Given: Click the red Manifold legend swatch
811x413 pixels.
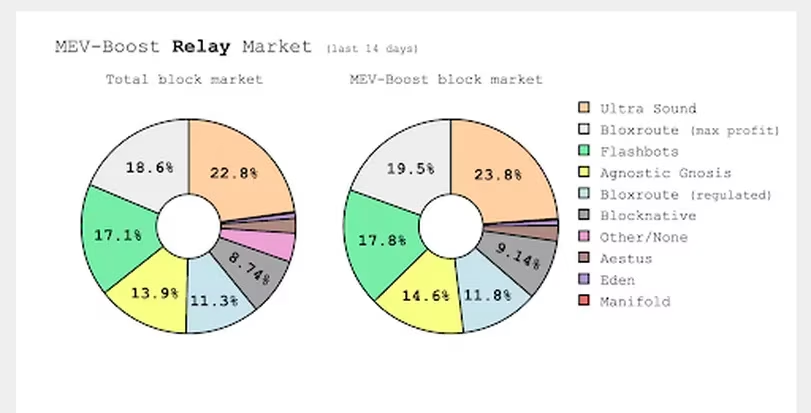Looking at the screenshot, I should (x=584, y=301).
